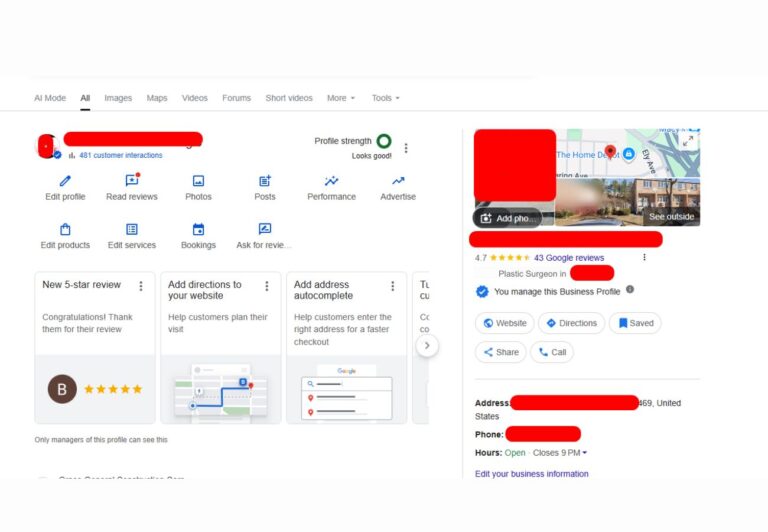The image size is (768, 532).
Task: Click the Posts icon
Action: point(265,181)
